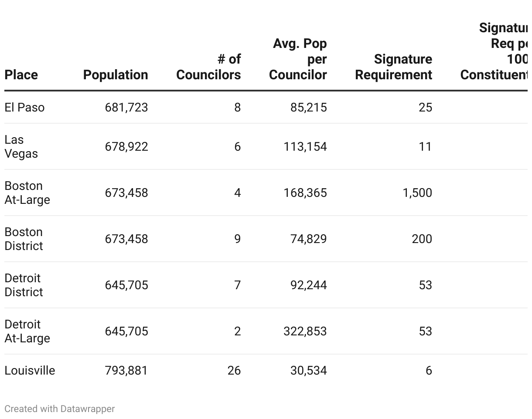Click the Avg. Pop per Councilor header

(298, 59)
